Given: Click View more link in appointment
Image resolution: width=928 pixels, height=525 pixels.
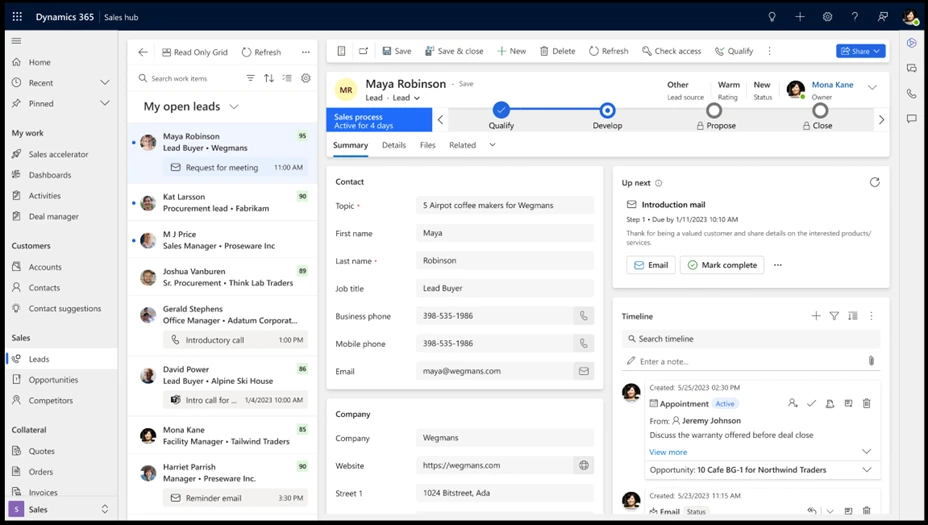Looking at the screenshot, I should [668, 452].
